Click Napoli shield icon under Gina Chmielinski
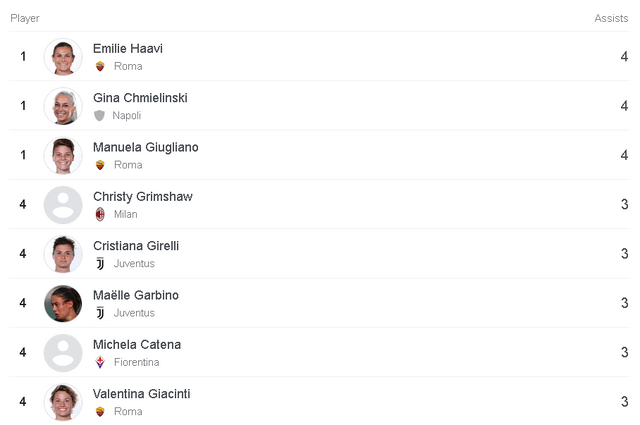The height and width of the screenshot is (425, 640). [x=99, y=115]
